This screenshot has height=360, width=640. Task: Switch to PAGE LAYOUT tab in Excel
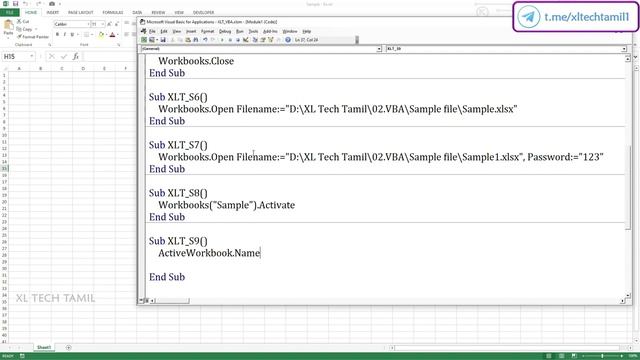(80, 13)
